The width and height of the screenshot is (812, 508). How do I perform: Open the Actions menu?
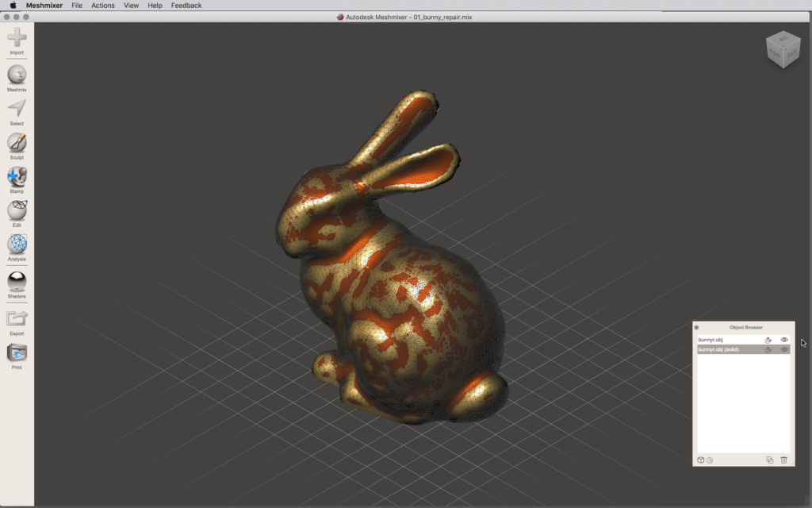point(103,6)
